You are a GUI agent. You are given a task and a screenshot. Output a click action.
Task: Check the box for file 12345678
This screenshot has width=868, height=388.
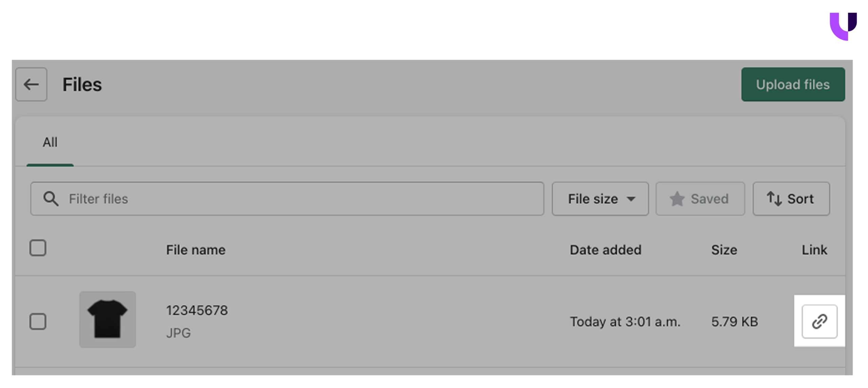coord(38,321)
